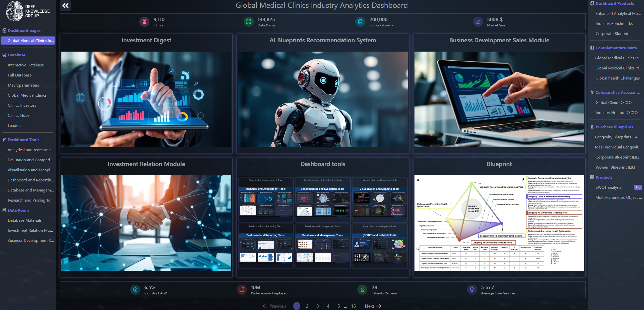Collapse the Dashboard Tools section header

(x=23, y=140)
